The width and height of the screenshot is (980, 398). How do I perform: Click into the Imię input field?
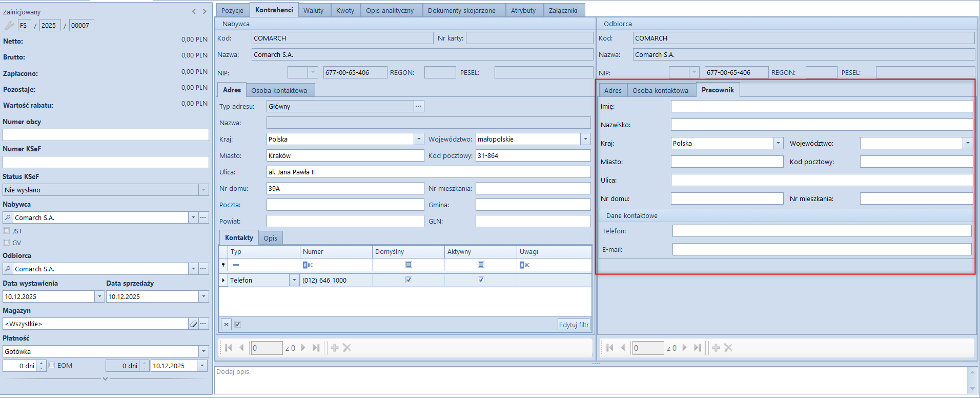coord(821,106)
